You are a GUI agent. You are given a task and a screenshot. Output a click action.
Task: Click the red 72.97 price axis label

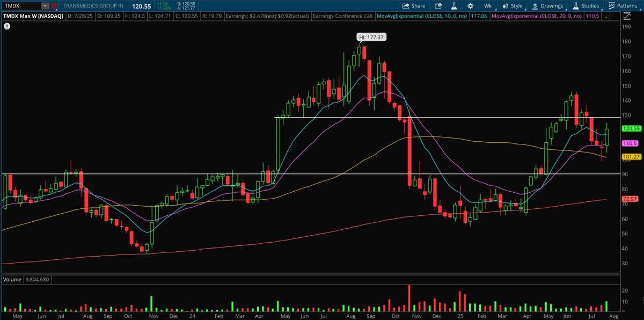(630, 199)
